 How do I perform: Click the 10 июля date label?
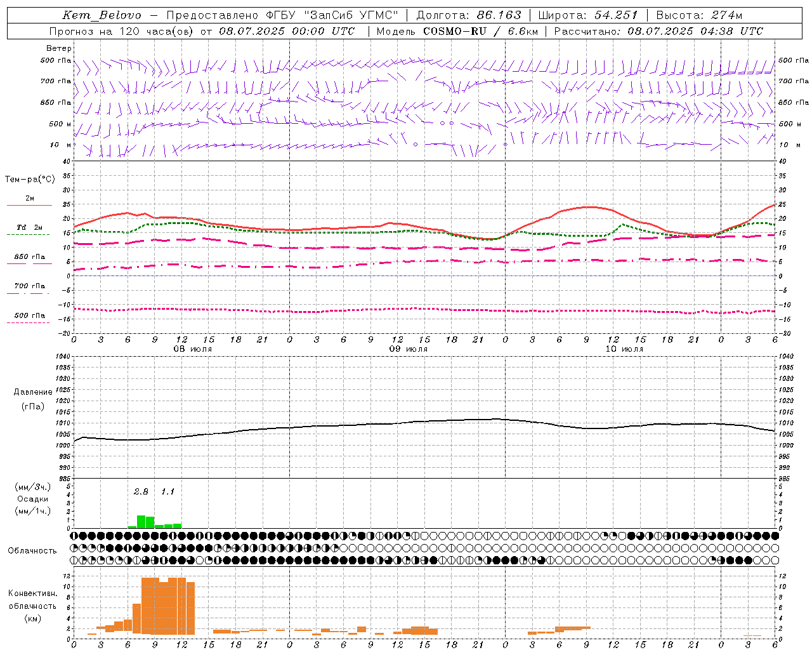[624, 349]
